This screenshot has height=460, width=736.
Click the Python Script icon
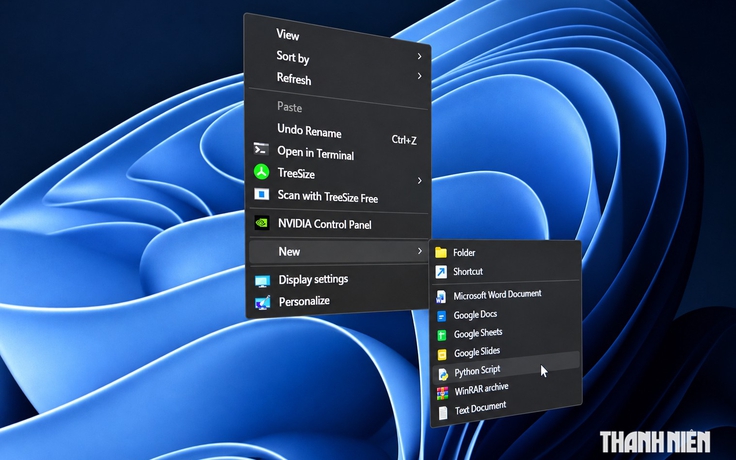tap(442, 374)
